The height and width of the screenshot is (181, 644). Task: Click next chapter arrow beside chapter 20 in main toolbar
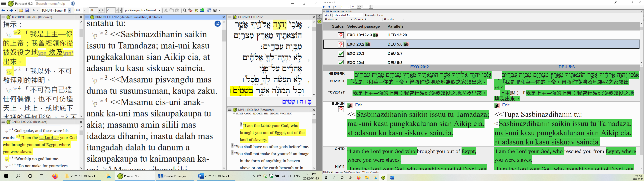pos(103,10)
